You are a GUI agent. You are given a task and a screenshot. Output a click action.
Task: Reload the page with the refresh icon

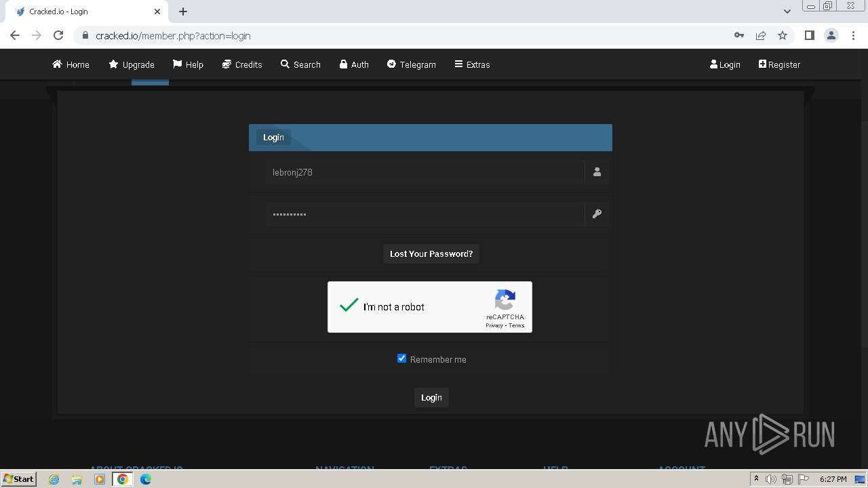click(x=58, y=35)
